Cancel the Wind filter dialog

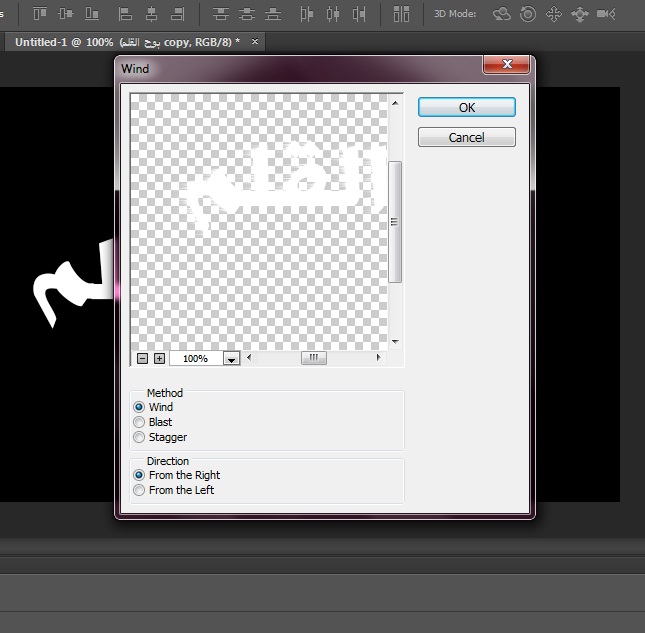click(x=466, y=137)
